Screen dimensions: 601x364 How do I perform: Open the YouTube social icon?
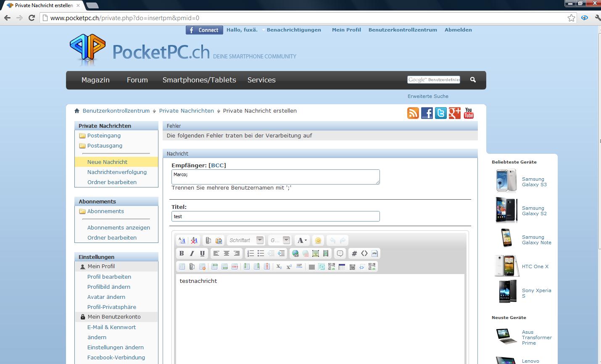[x=469, y=113]
